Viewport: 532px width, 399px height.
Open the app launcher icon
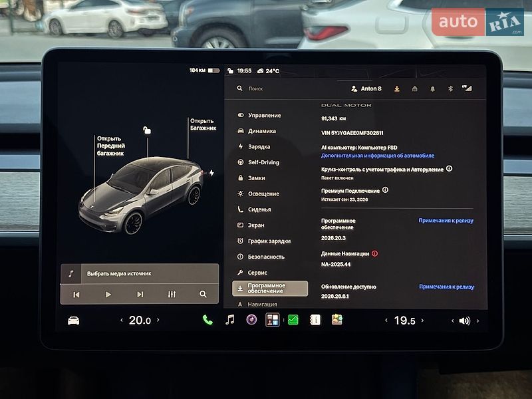click(272, 320)
